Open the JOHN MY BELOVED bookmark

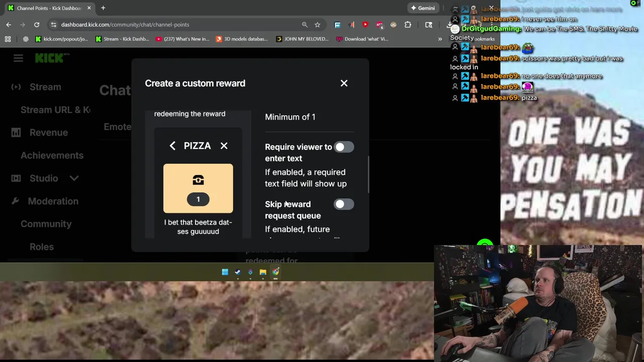[302, 39]
